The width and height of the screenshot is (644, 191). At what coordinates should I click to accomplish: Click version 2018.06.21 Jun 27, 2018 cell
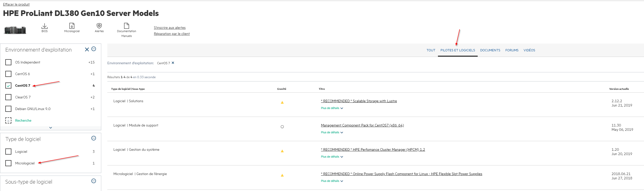coord(622,176)
